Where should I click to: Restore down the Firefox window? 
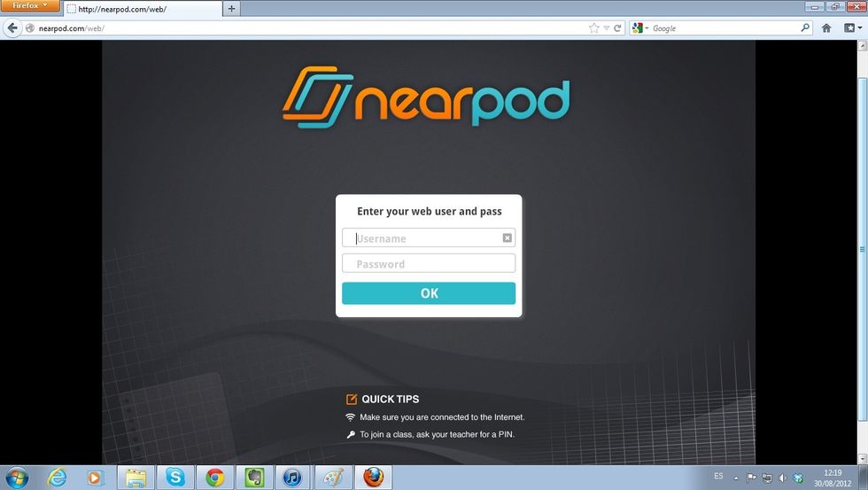click(x=834, y=6)
